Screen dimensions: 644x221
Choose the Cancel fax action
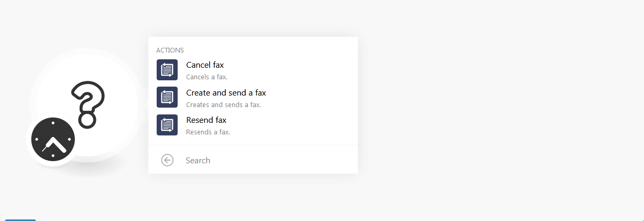tap(205, 65)
